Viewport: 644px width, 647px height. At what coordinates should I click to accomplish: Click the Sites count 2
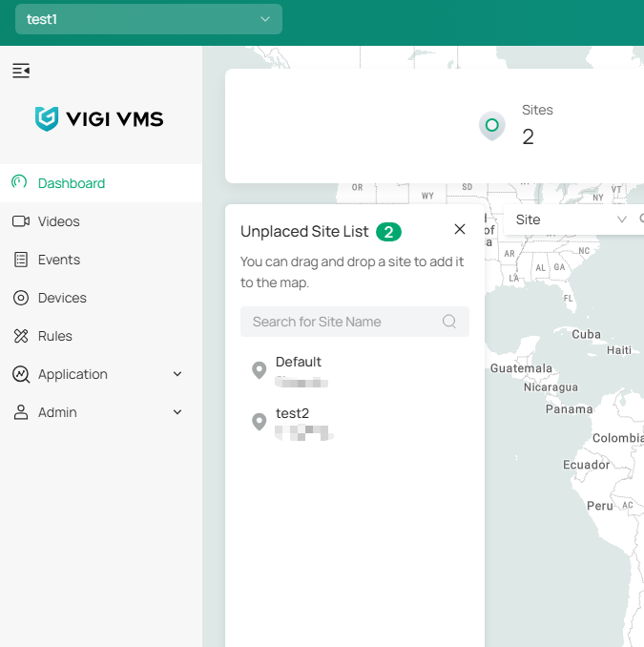pyautogui.click(x=528, y=136)
